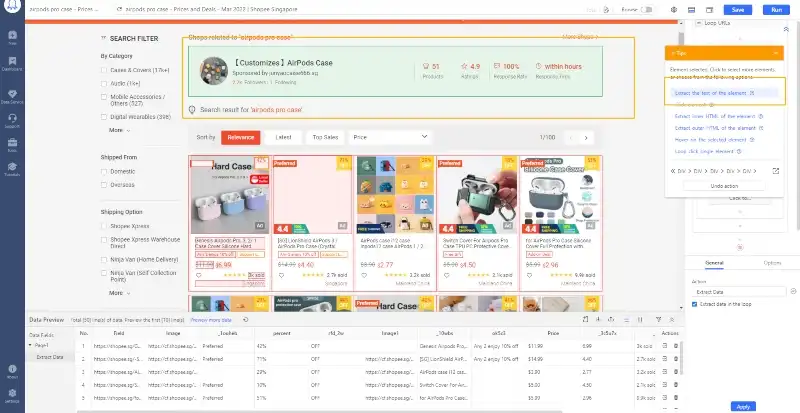Switch to the General tab
The height and width of the screenshot is (413, 800).
714,263
